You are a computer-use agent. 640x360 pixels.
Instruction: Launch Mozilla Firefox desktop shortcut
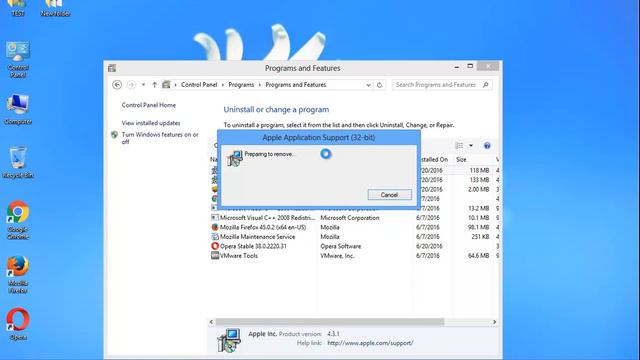click(18, 274)
